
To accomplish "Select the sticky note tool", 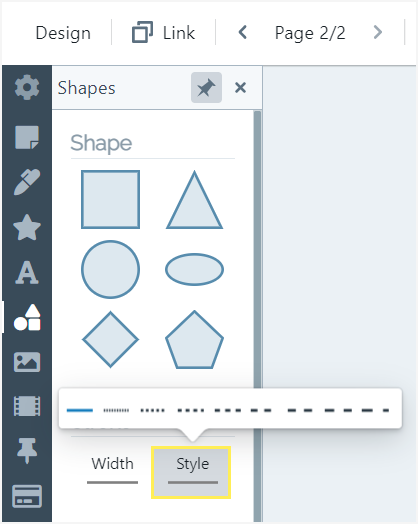I will (x=27, y=137).
